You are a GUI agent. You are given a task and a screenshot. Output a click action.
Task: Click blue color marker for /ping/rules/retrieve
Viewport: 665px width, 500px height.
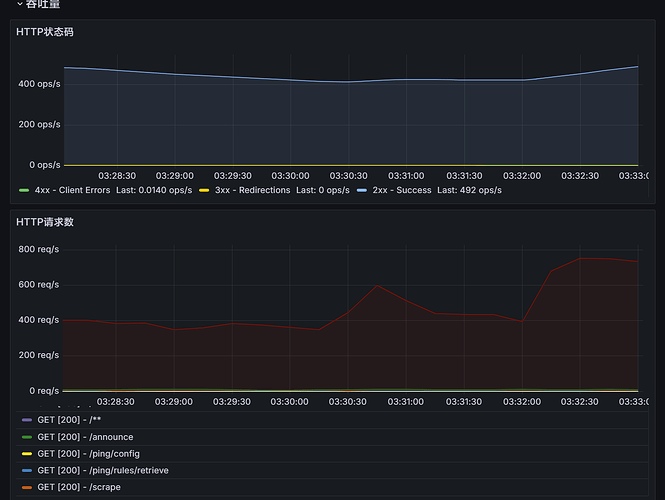click(26, 470)
